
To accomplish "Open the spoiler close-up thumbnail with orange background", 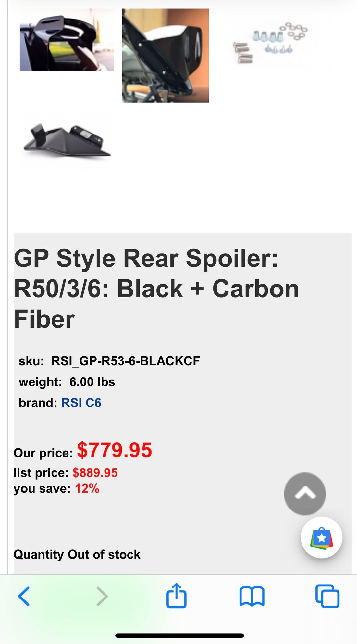I will coord(166,56).
